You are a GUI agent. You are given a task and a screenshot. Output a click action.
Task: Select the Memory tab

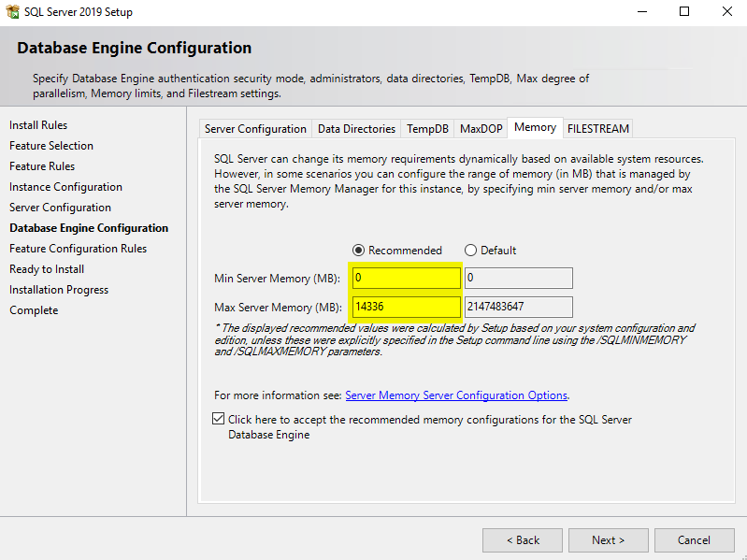[x=535, y=127]
